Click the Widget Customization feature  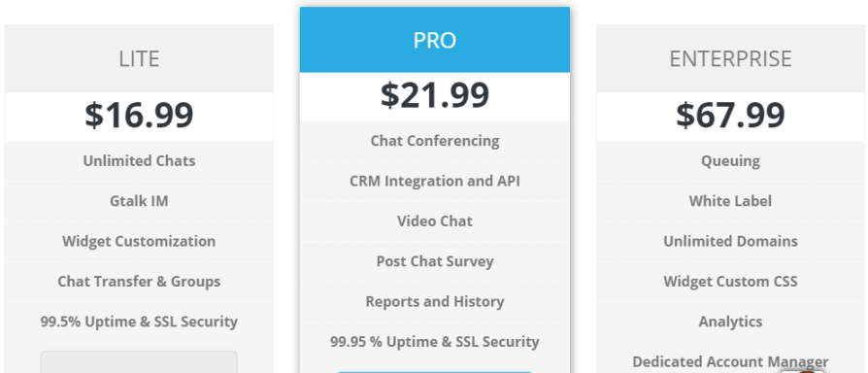point(139,241)
